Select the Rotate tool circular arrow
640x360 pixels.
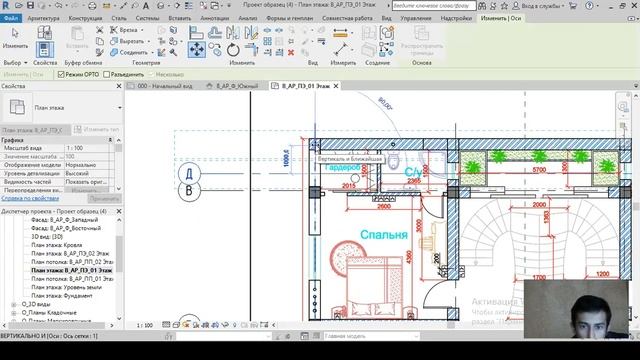coord(233,50)
